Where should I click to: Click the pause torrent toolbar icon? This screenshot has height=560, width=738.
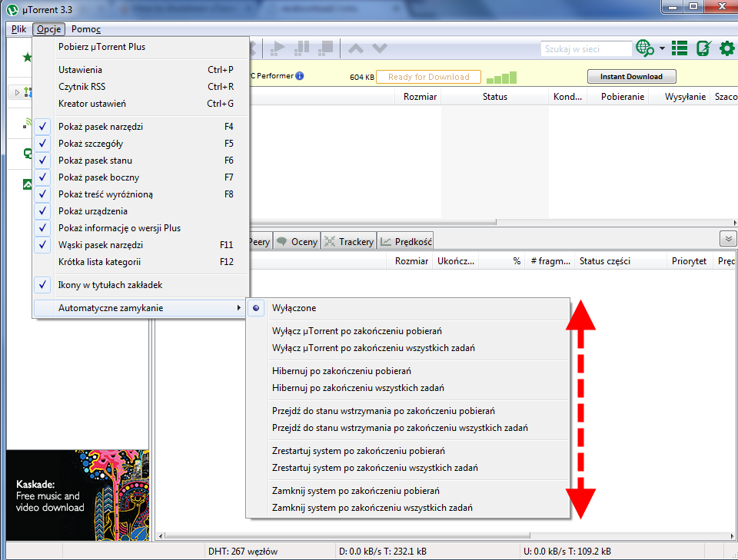pos(301,48)
